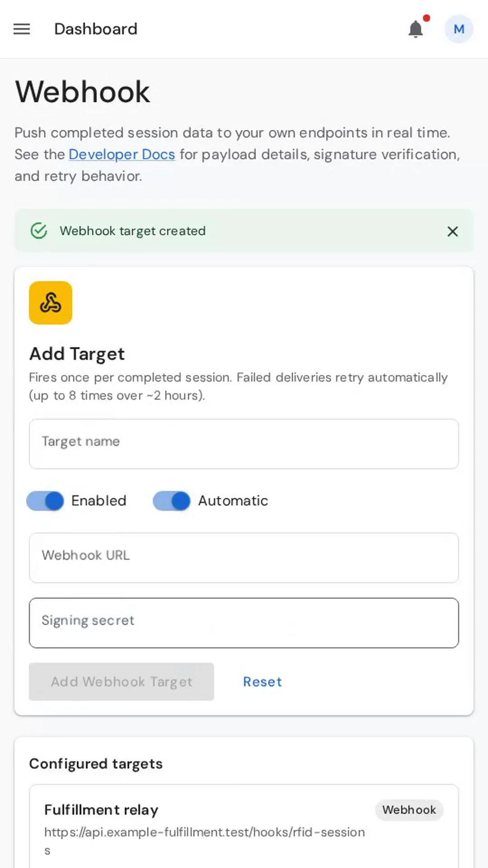Image resolution: width=488 pixels, height=868 pixels.
Task: Toggle the Automatic switch
Action: click(172, 501)
